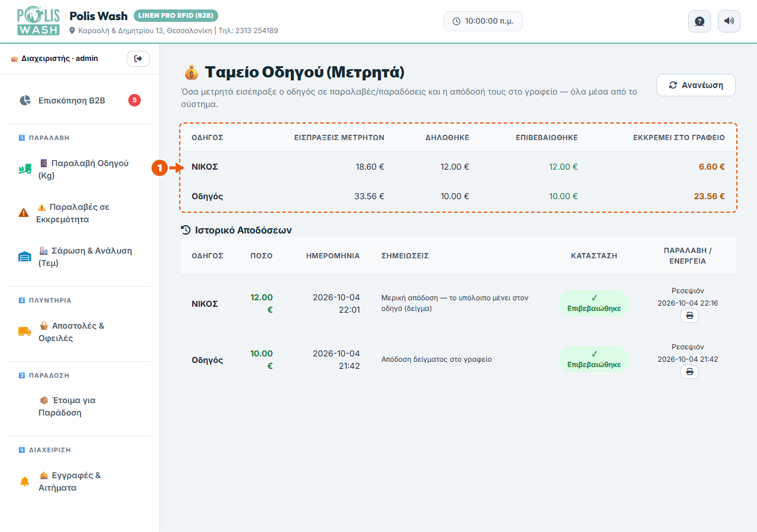This screenshot has height=532, width=757.
Task: Open Επισκόπηση B2B in sidebar
Action: pyautogui.click(x=79, y=100)
